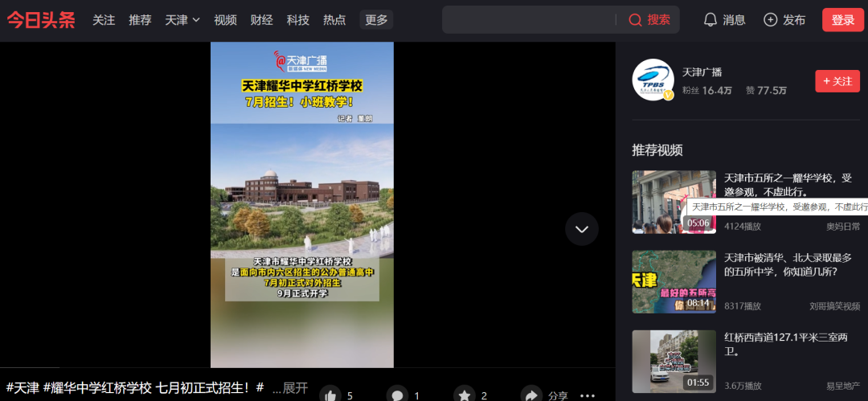Like the video with thumbs-up icon
The width and height of the screenshot is (868, 401).
[330, 395]
